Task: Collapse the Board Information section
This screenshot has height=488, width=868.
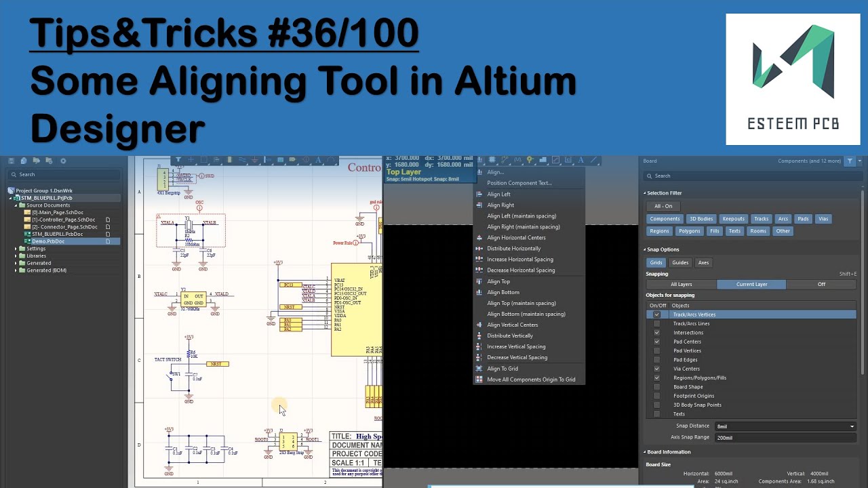Action: point(645,452)
